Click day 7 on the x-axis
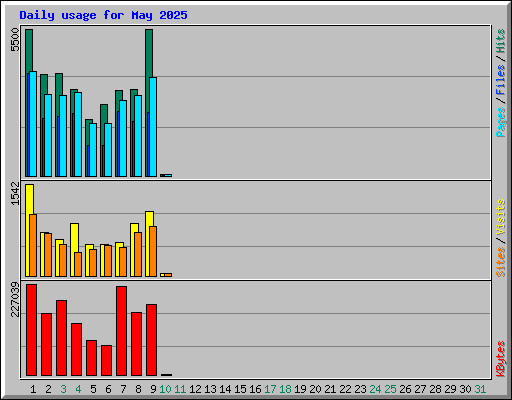This screenshot has width=512, height=400. click(123, 389)
